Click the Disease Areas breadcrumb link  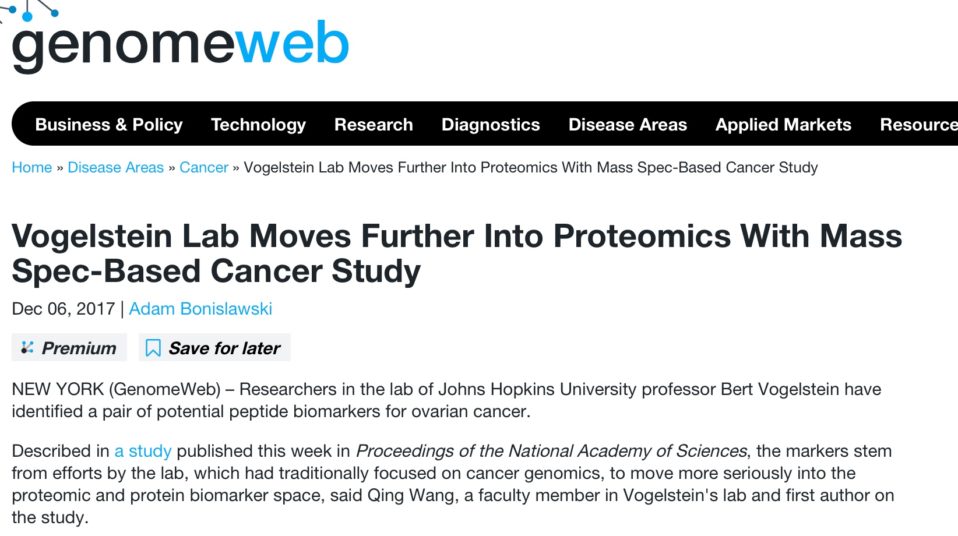[115, 167]
